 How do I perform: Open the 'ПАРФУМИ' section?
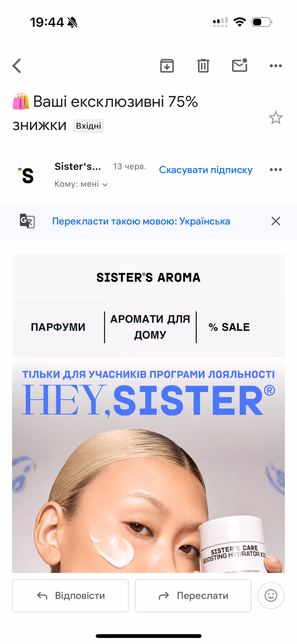pos(58,327)
